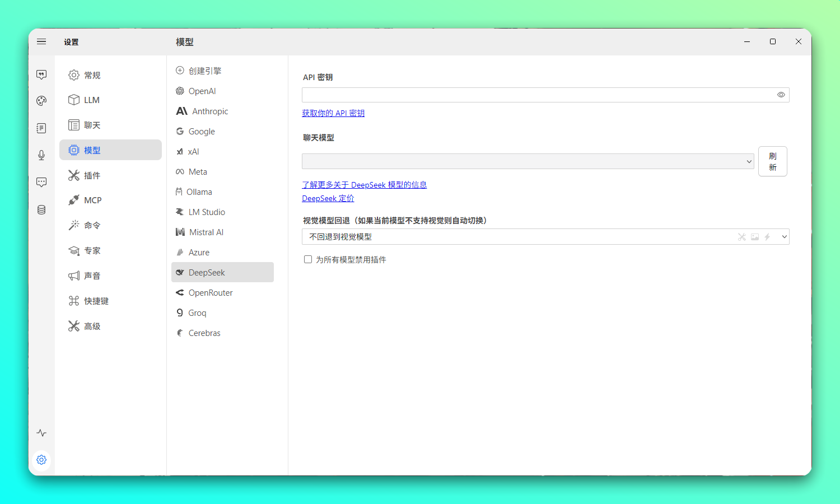Open 常规 general settings

click(110, 75)
